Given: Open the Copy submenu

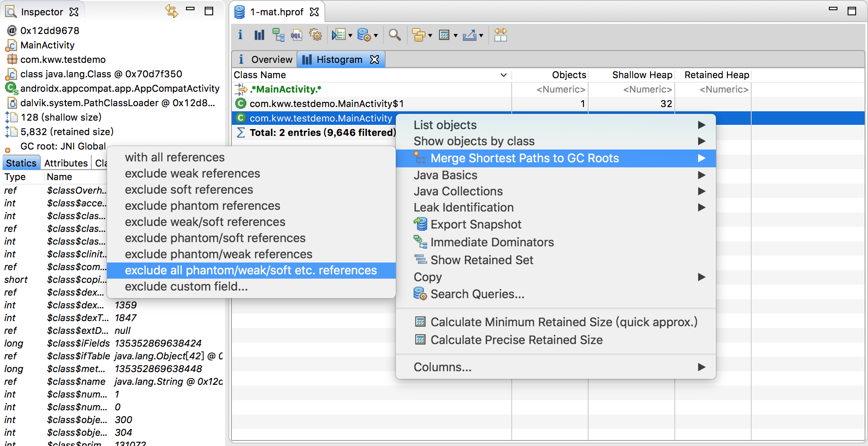Looking at the screenshot, I should pos(556,277).
